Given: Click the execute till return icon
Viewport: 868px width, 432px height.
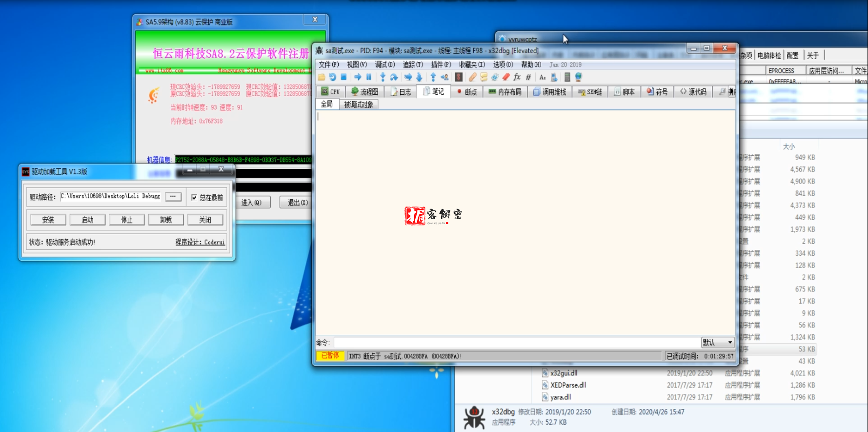Looking at the screenshot, I should pos(433,77).
